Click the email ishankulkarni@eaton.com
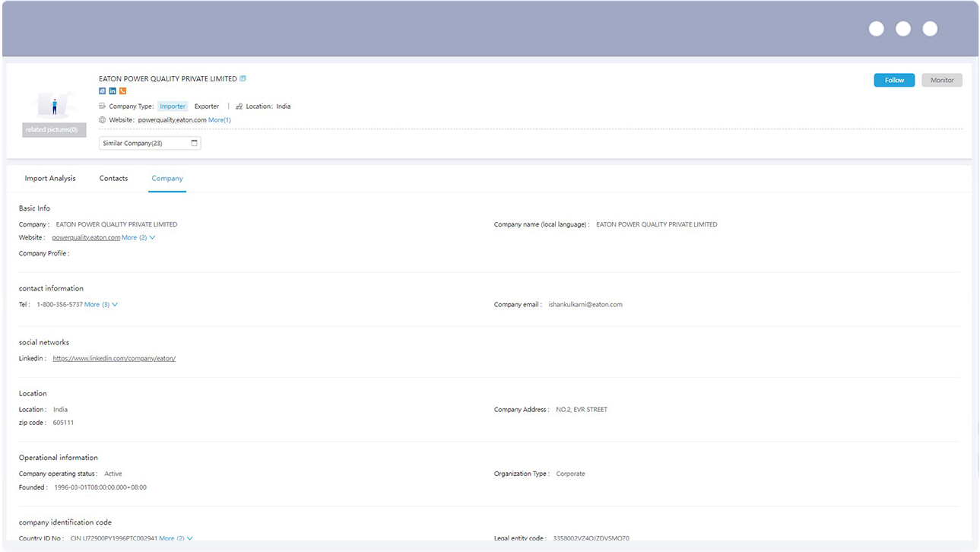This screenshot has height=552, width=980. [585, 305]
